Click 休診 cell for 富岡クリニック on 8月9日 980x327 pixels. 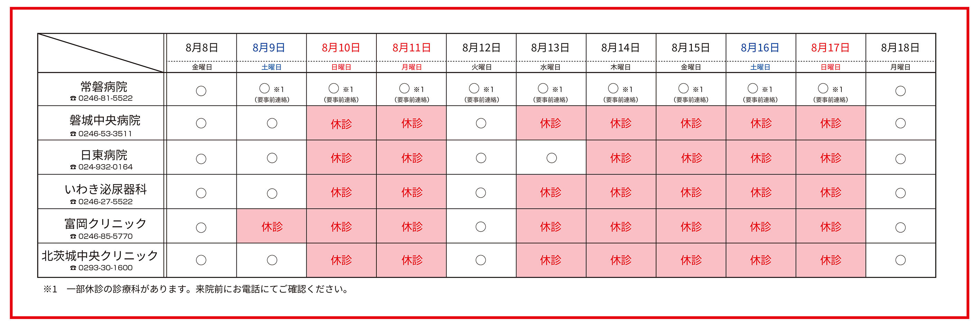point(272,226)
